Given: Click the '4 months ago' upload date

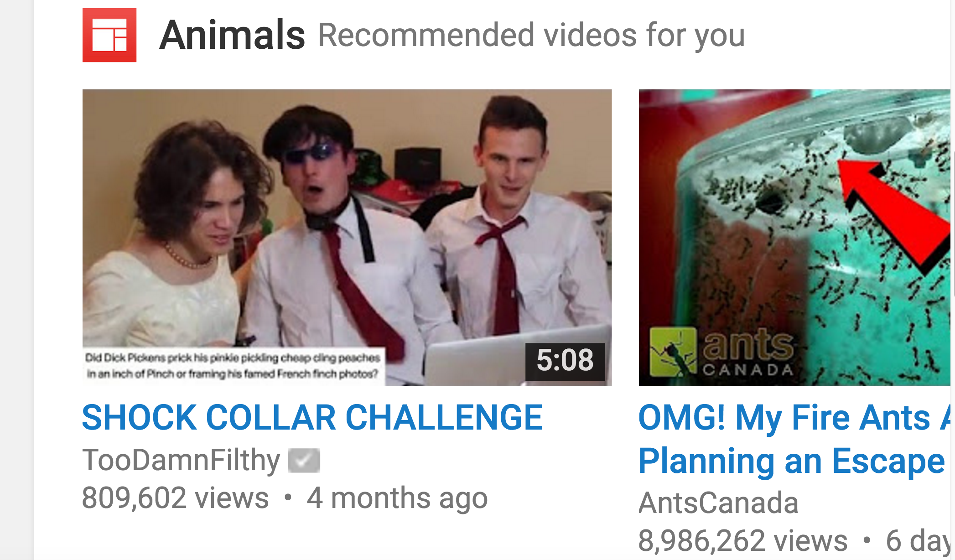Looking at the screenshot, I should [x=397, y=498].
